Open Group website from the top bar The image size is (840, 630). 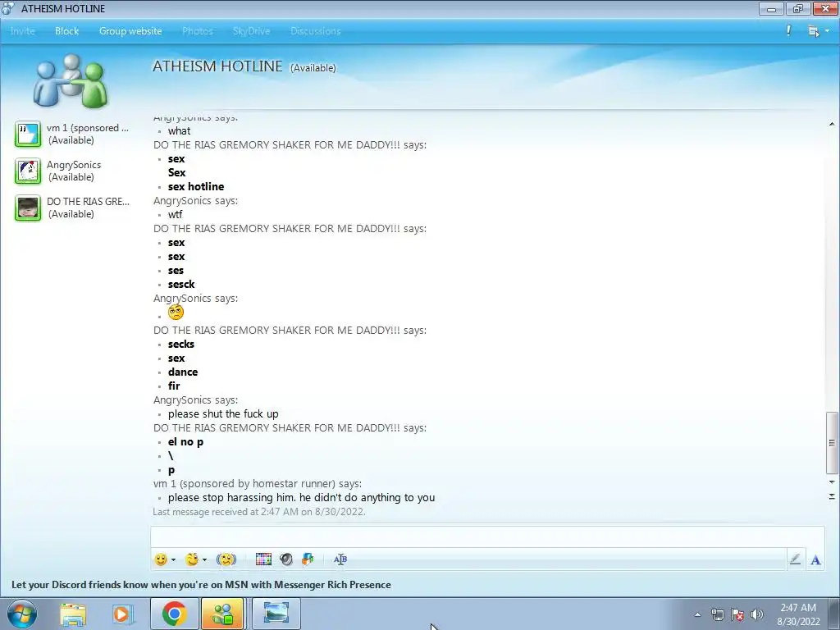click(130, 31)
